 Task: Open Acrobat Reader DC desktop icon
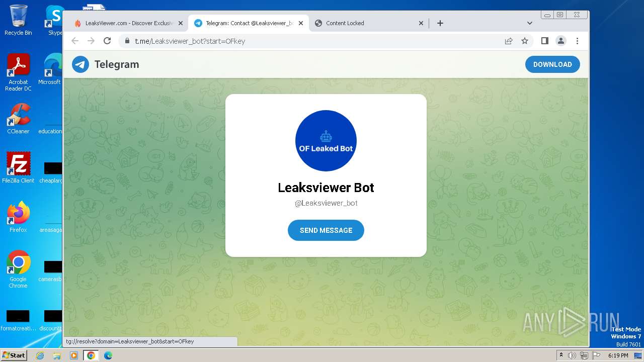[x=18, y=72]
